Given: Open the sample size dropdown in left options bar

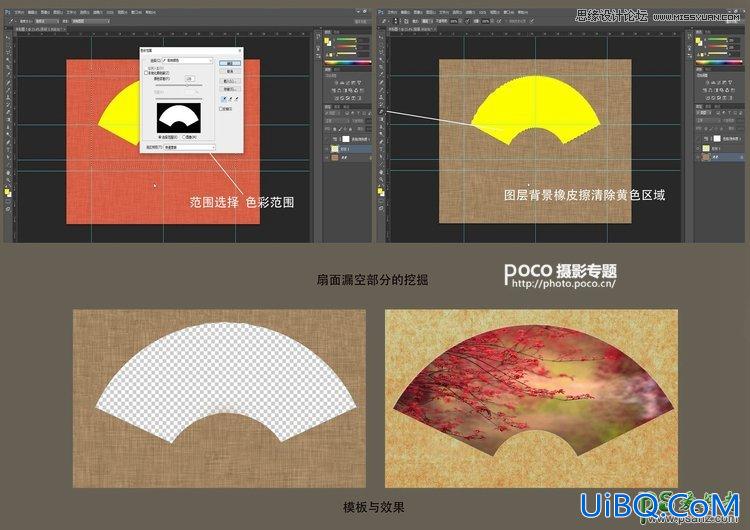Looking at the screenshot, I should 47,22.
